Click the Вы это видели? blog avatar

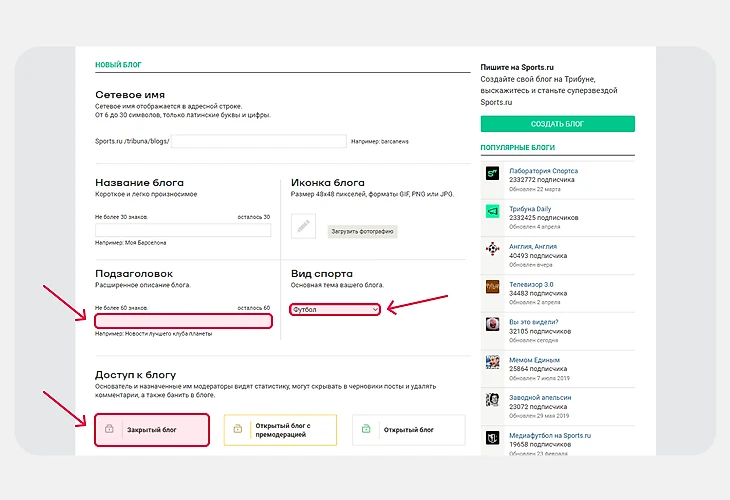(492, 324)
